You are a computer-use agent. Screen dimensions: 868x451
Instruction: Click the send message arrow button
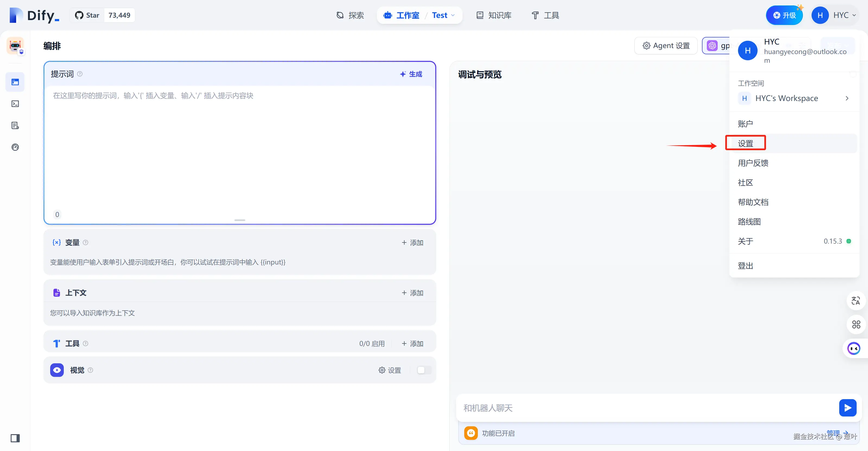pos(847,408)
